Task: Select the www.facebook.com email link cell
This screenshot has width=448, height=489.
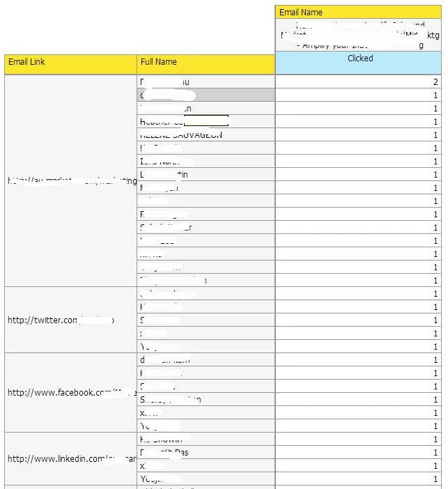Action: (70, 393)
